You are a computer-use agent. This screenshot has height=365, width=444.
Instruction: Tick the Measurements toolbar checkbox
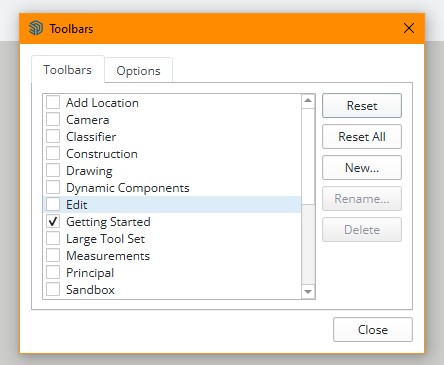click(x=53, y=255)
